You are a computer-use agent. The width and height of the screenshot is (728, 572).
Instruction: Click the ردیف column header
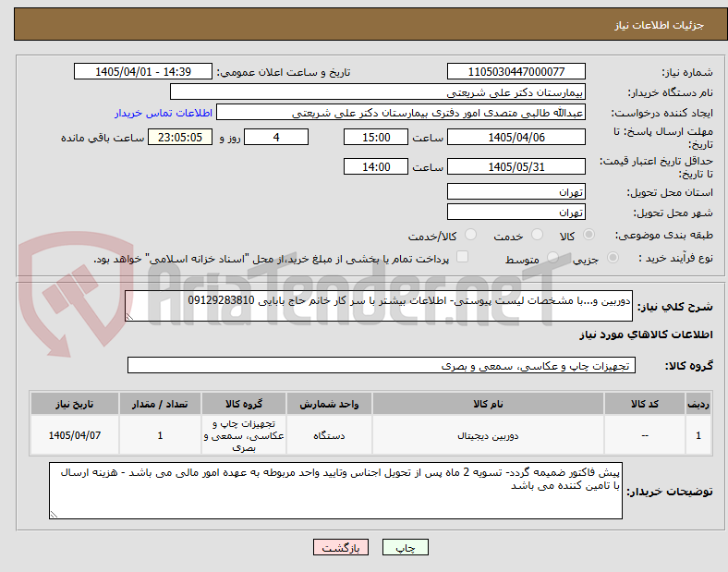(x=698, y=404)
